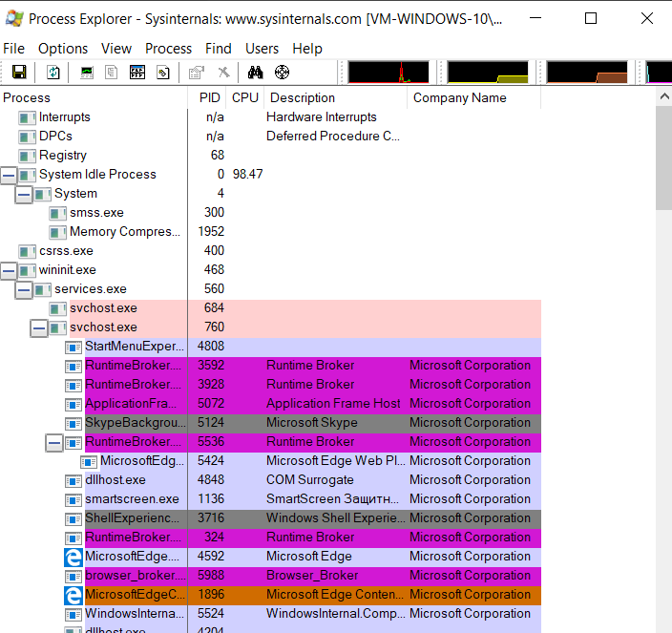
Task: Click the Kill Process toolbar icon
Action: coord(223,72)
